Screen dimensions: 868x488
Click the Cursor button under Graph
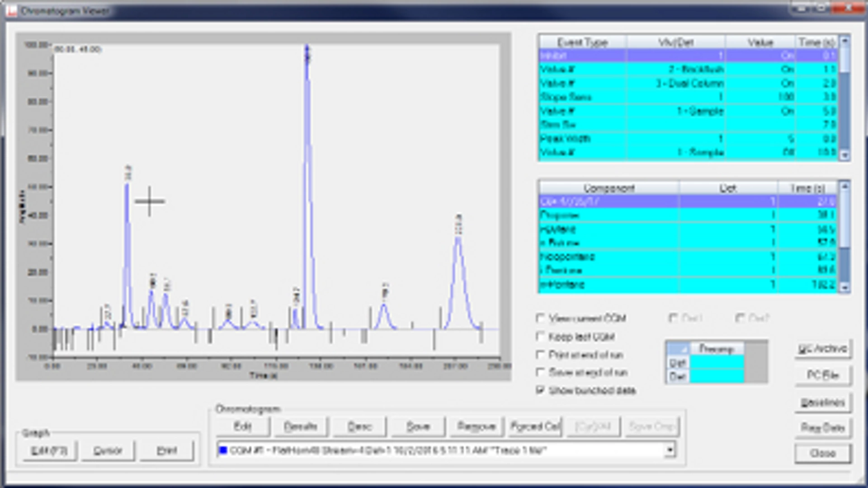tap(108, 450)
